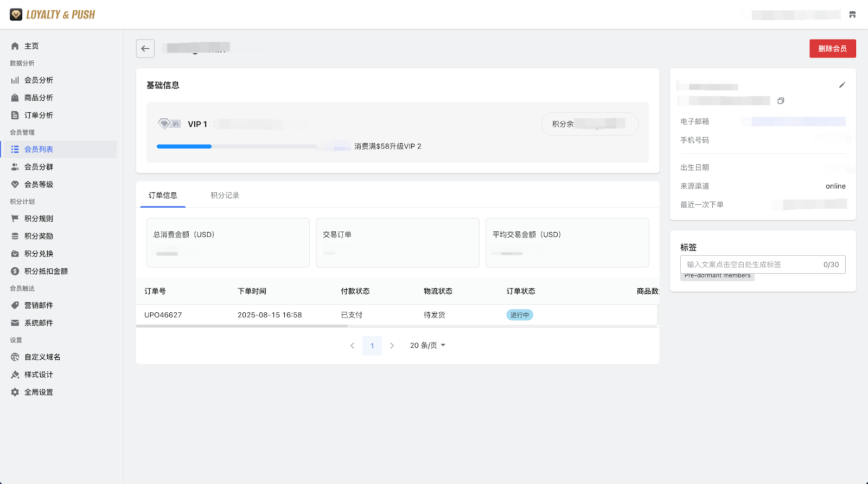
Task: Click the red 删除会员 button
Action: click(832, 49)
